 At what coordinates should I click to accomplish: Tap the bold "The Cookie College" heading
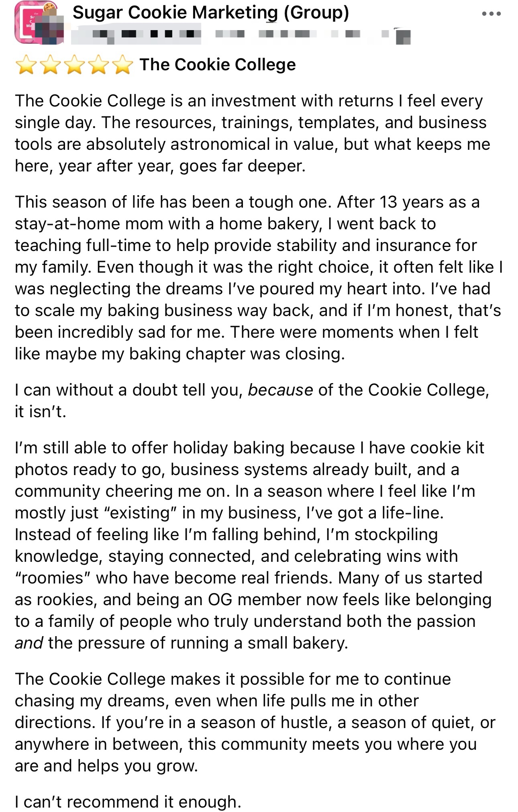(x=217, y=65)
